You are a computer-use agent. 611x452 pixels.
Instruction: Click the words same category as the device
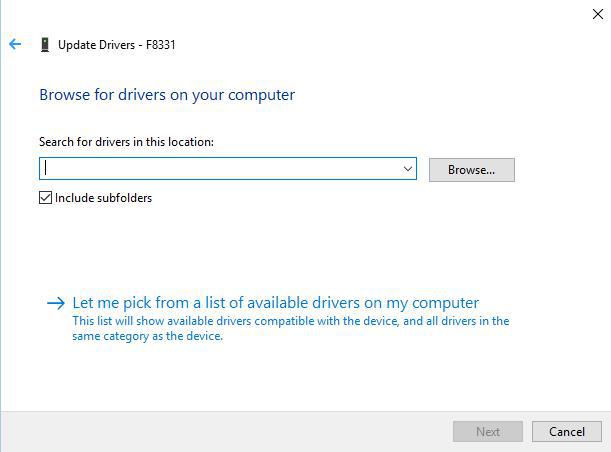(x=147, y=336)
